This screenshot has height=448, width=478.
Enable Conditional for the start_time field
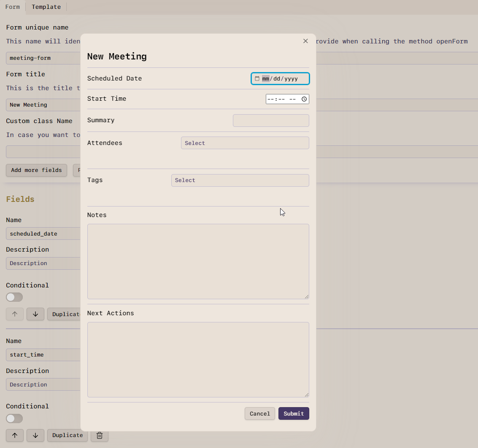pyautogui.click(x=14, y=418)
